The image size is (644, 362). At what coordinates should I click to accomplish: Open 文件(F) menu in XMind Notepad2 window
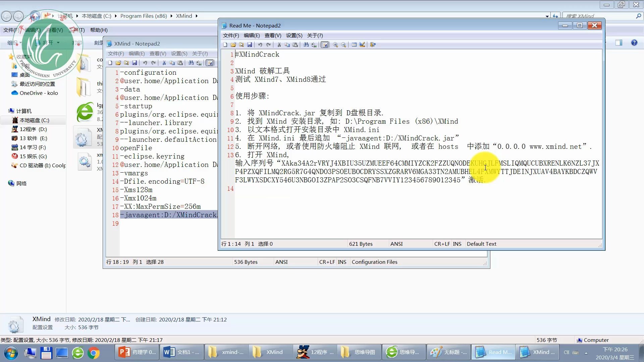point(116,53)
